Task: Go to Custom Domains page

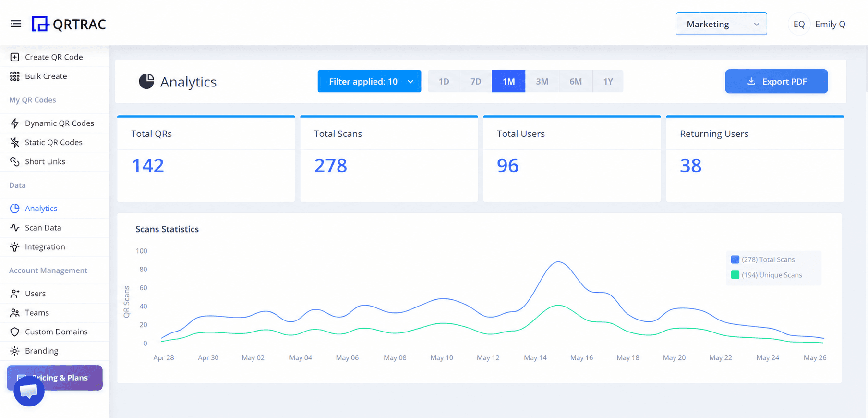Action: pos(55,332)
